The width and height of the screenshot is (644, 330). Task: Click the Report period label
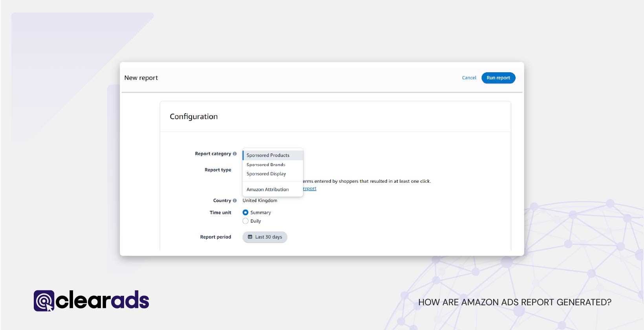click(x=216, y=237)
